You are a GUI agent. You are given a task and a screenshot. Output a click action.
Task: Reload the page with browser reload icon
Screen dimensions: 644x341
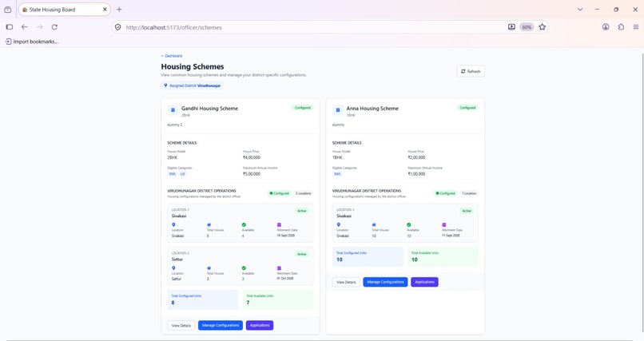pos(54,27)
